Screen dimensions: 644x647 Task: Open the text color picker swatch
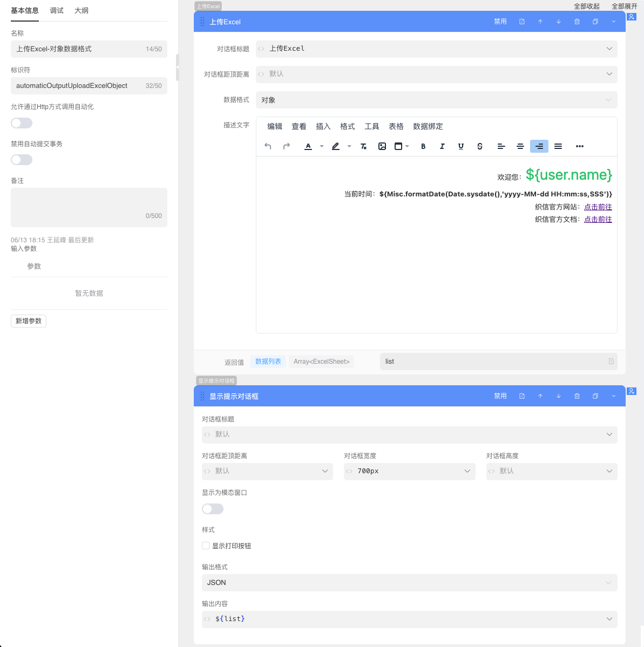308,146
